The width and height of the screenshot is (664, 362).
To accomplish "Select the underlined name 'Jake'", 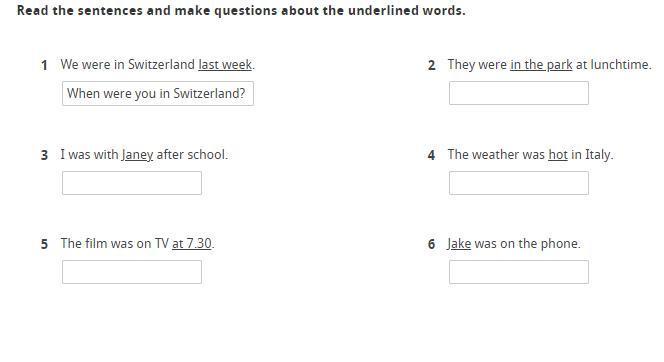I will tap(459, 243).
